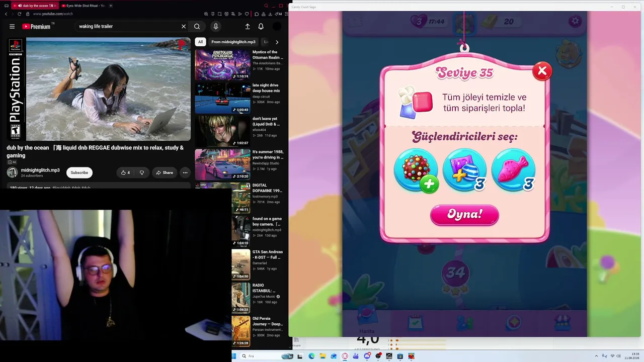Open RADIO ISTANBUL video title
Image resolution: width=644 pixels, height=362 pixels.
pyautogui.click(x=264, y=288)
